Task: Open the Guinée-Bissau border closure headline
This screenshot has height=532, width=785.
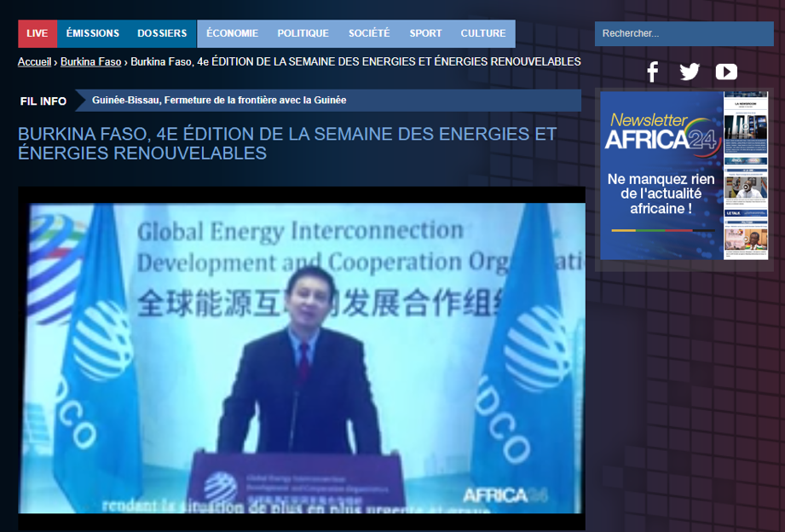Action: pyautogui.click(x=219, y=101)
